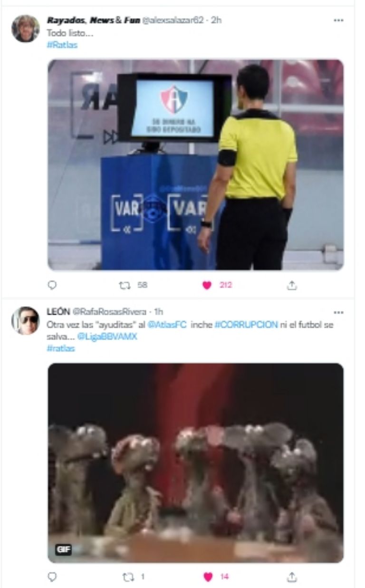365x588 pixels.
Task: Open the #CORRUPCION hashtag
Action: pos(246,325)
